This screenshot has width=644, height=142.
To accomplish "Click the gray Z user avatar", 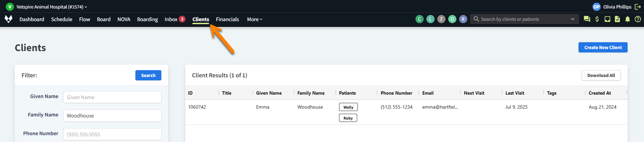I will click(x=441, y=19).
